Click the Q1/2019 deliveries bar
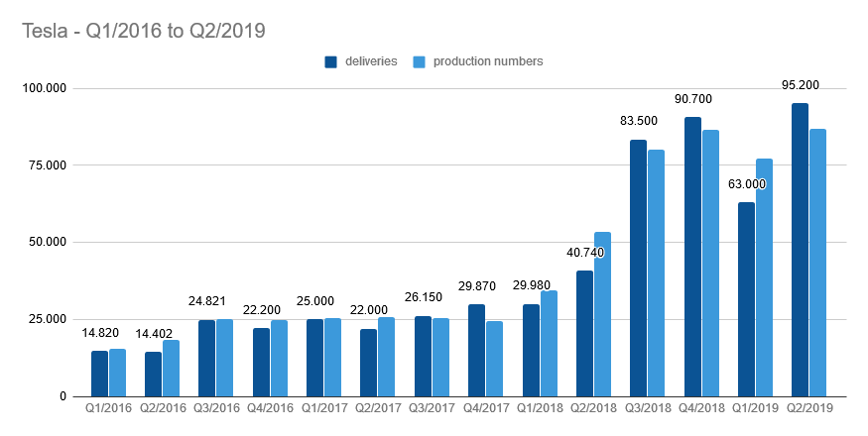This screenshot has height=436, width=868. [x=746, y=298]
